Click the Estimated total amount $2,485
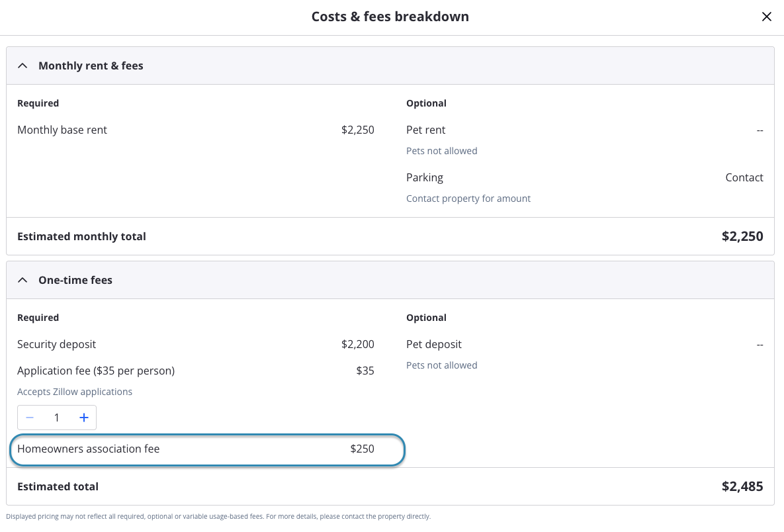This screenshot has width=784, height=532. point(742,486)
